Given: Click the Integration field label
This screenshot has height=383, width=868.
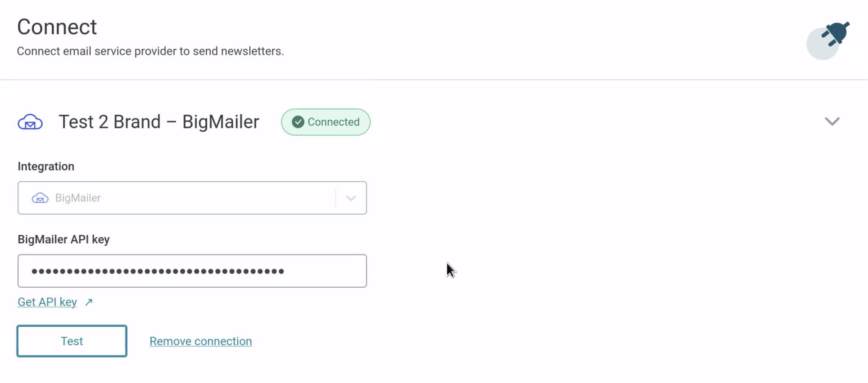Looking at the screenshot, I should [46, 167].
